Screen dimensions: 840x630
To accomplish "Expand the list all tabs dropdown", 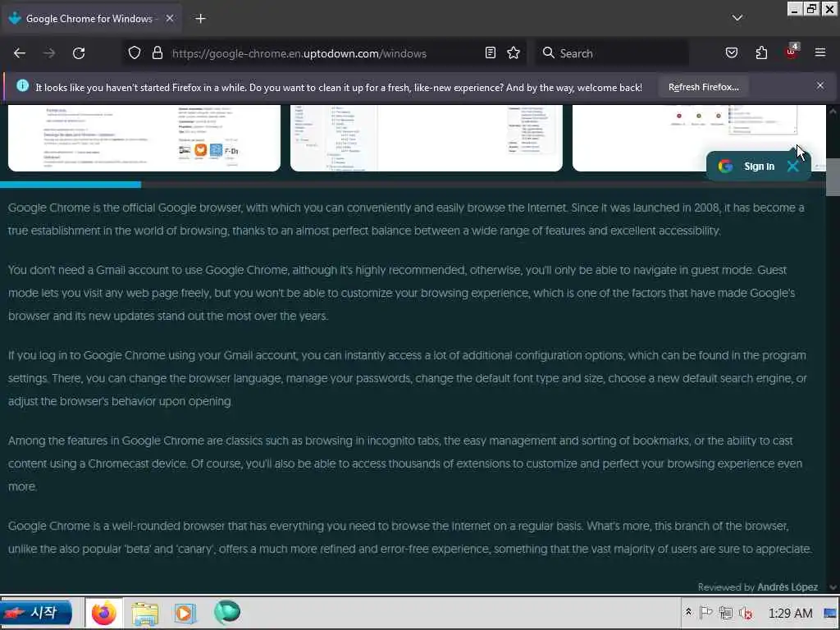I will coord(737,18).
